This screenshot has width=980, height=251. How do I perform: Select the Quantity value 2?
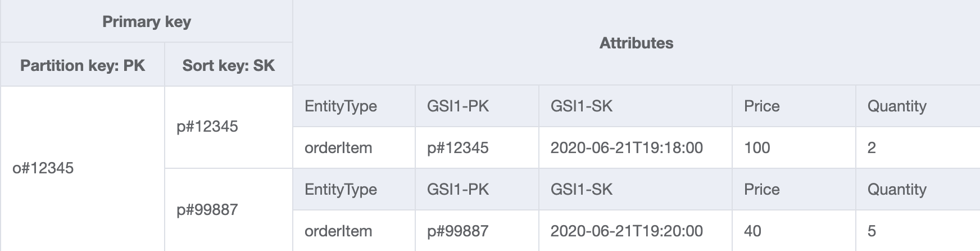pos(872,148)
